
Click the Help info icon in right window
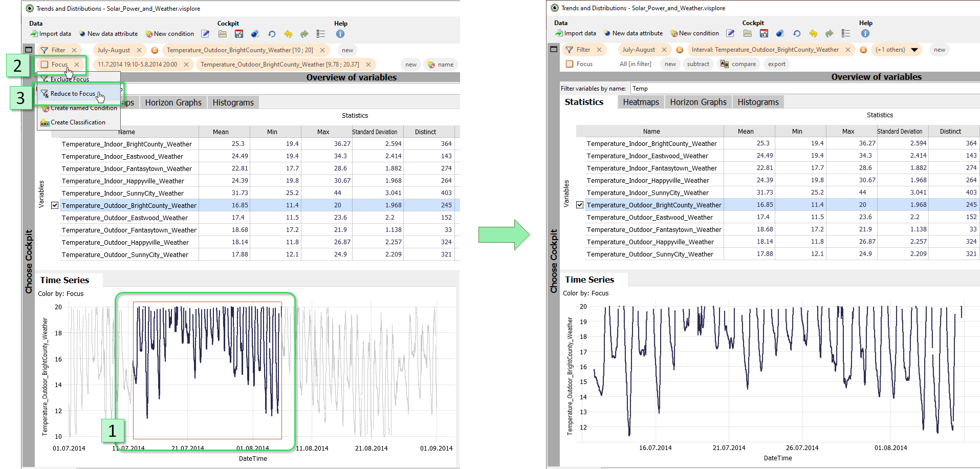865,33
